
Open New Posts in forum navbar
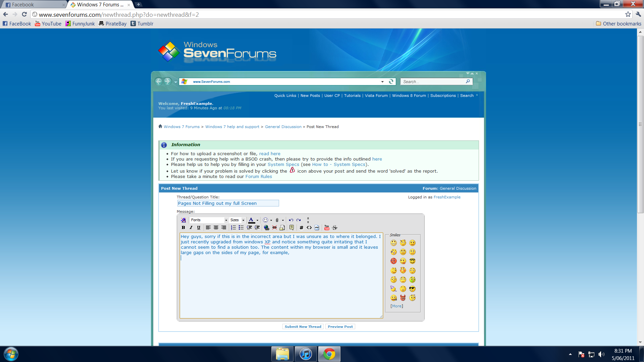pos(310,96)
